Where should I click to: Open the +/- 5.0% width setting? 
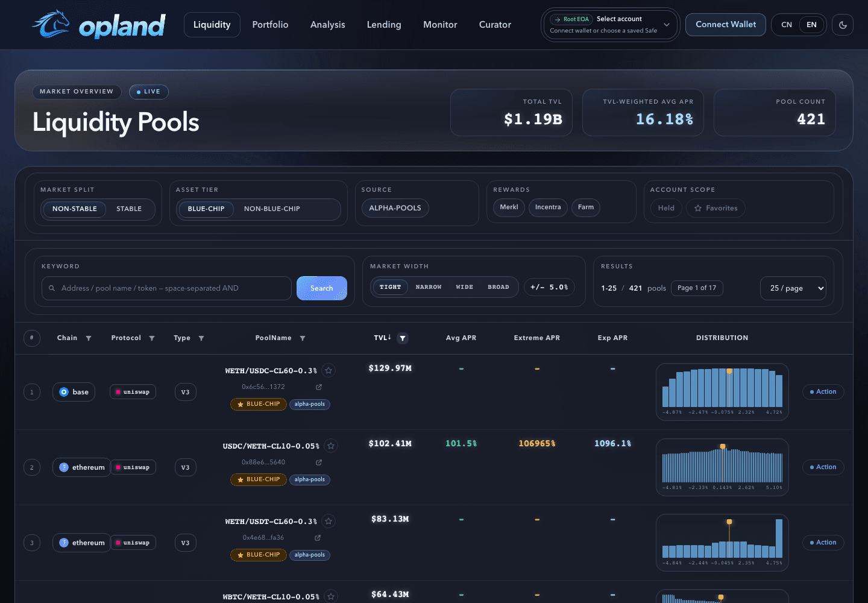tap(549, 287)
